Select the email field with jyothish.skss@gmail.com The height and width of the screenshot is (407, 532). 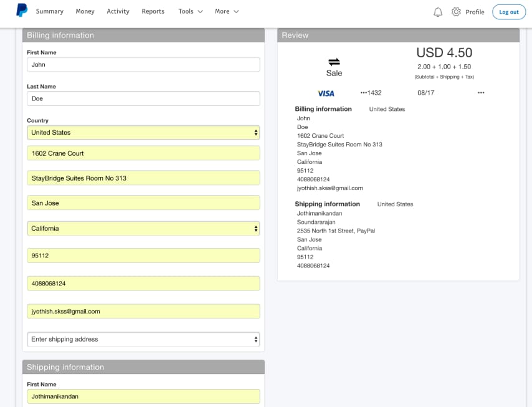[x=143, y=312]
